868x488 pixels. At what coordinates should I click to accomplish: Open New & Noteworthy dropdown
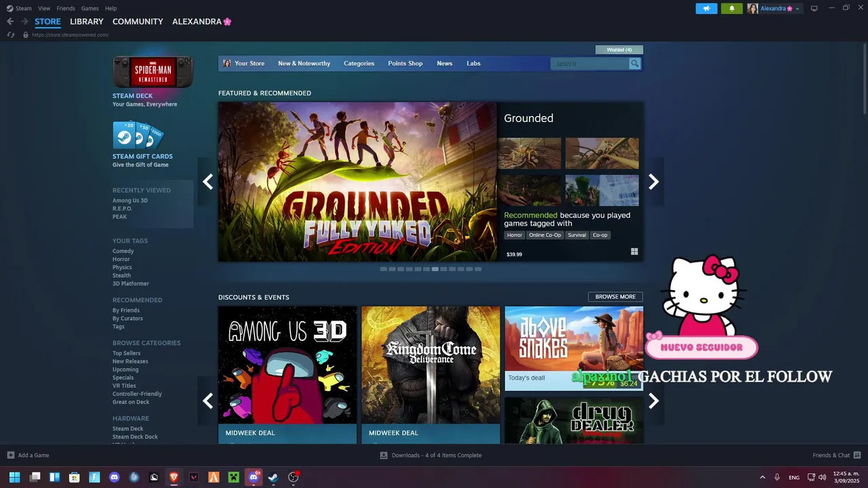[x=304, y=64]
